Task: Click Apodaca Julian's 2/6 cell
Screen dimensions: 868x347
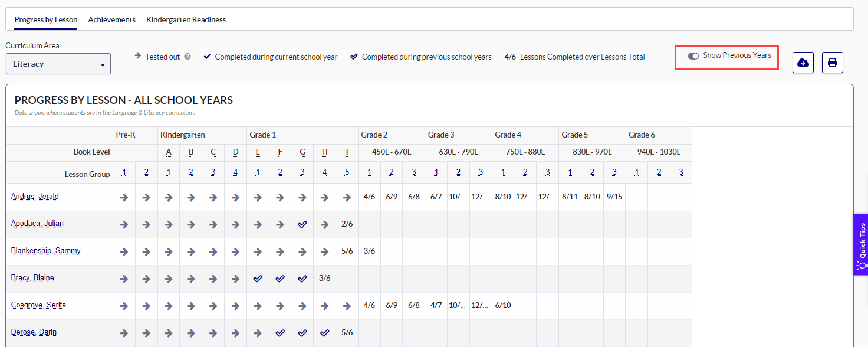Action: point(347,224)
